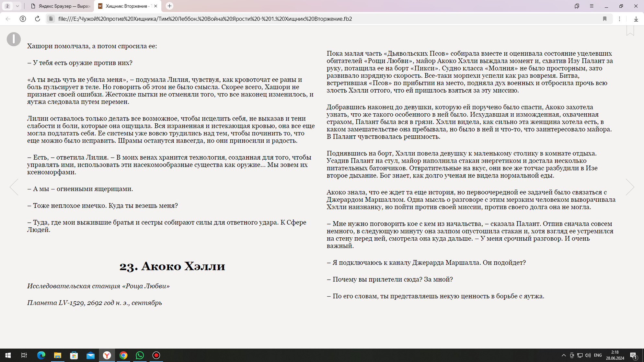Image resolution: width=644 pixels, height=362 pixels.
Task: Open Google Chrome from taskbar
Action: pyautogui.click(x=123, y=355)
